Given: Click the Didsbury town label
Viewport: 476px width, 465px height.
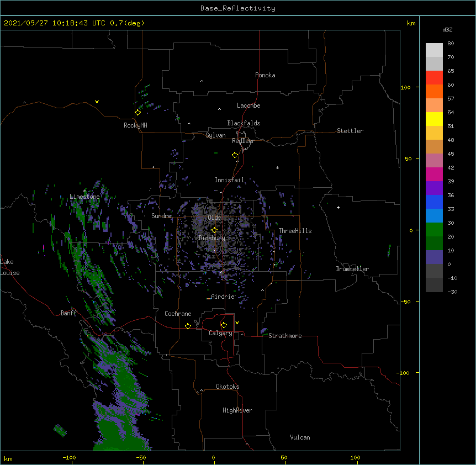Looking at the screenshot, I should (211, 238).
